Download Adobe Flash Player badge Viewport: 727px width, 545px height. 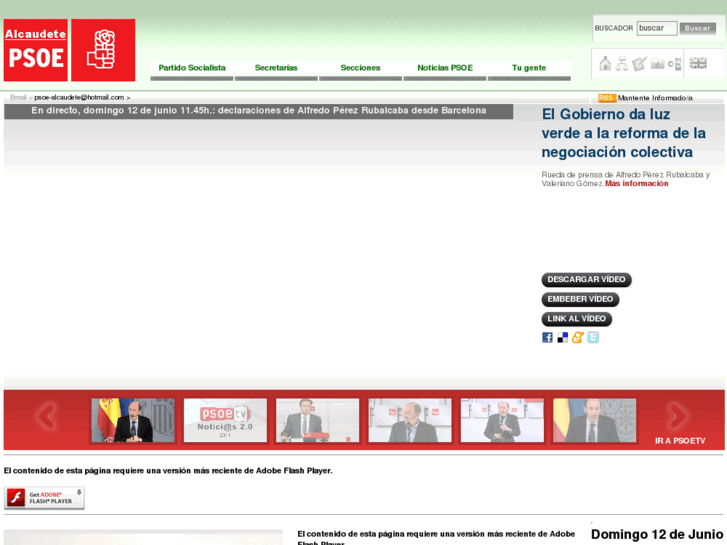click(44, 498)
